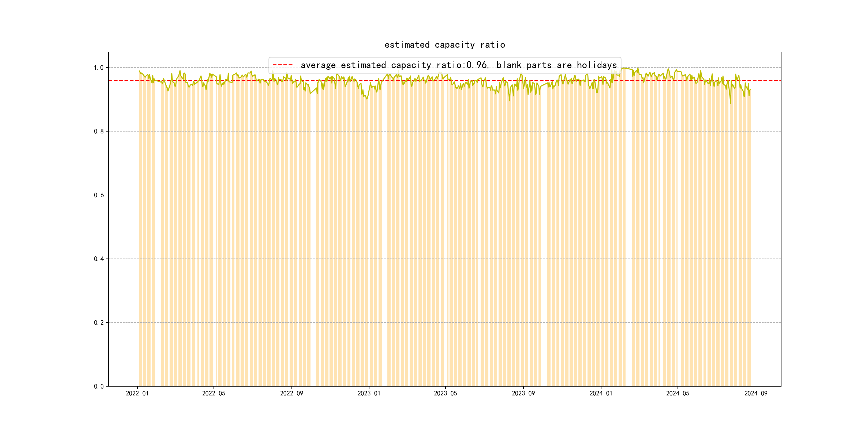
Task: Click the 0.6 y-axis tick label
Action: 98,195
